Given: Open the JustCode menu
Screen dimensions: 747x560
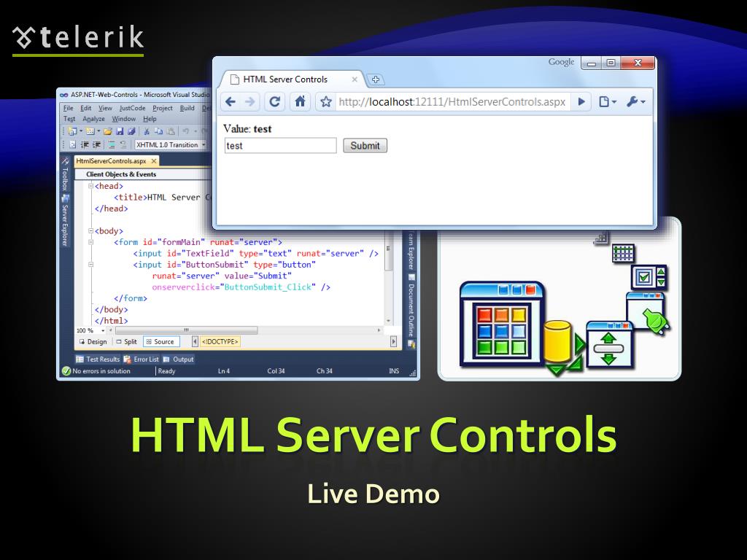Looking at the screenshot, I should point(132,108).
